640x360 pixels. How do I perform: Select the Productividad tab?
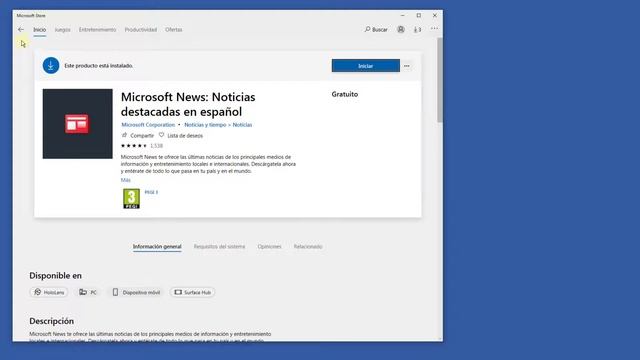tap(141, 30)
